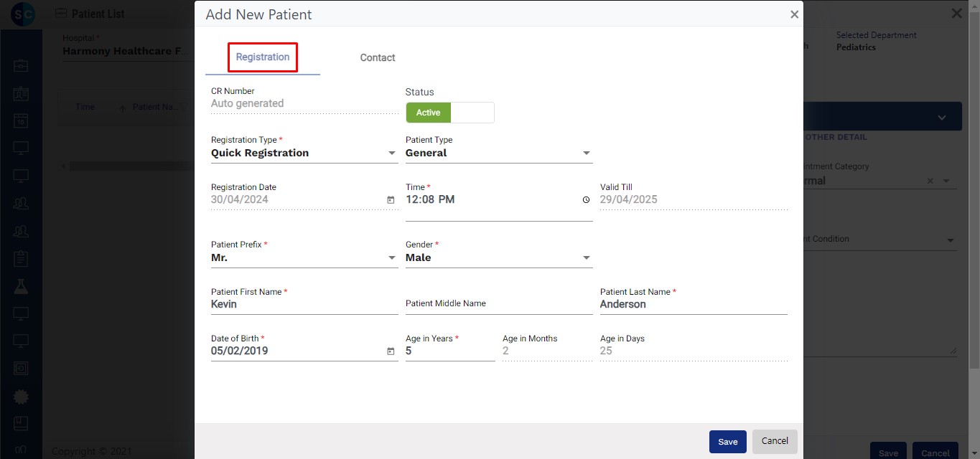The image size is (980, 459).
Task: Close the Add New Patient dialog
Action: [x=794, y=14]
